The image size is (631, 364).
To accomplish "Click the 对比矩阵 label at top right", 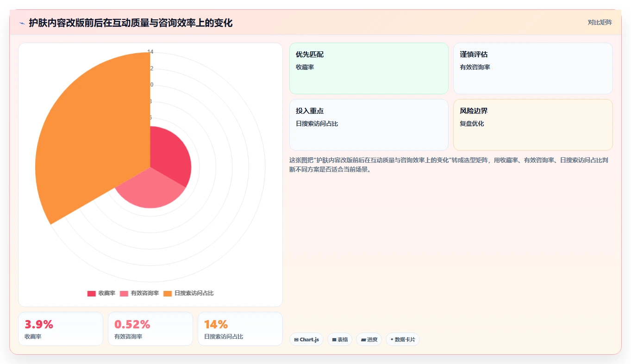I will (600, 22).
